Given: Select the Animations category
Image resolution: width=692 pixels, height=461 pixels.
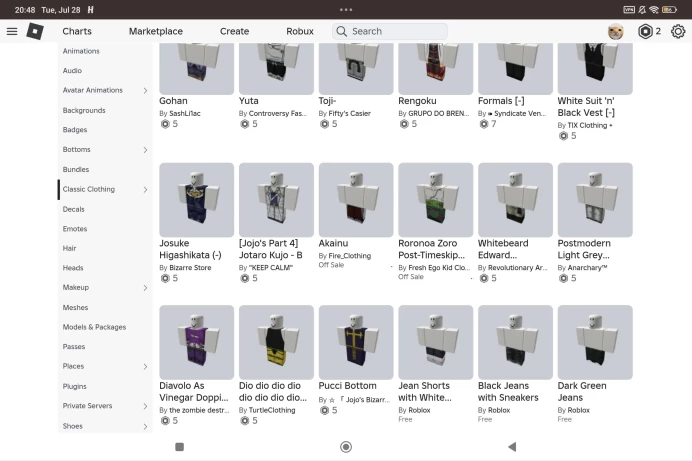Looking at the screenshot, I should [x=81, y=51].
